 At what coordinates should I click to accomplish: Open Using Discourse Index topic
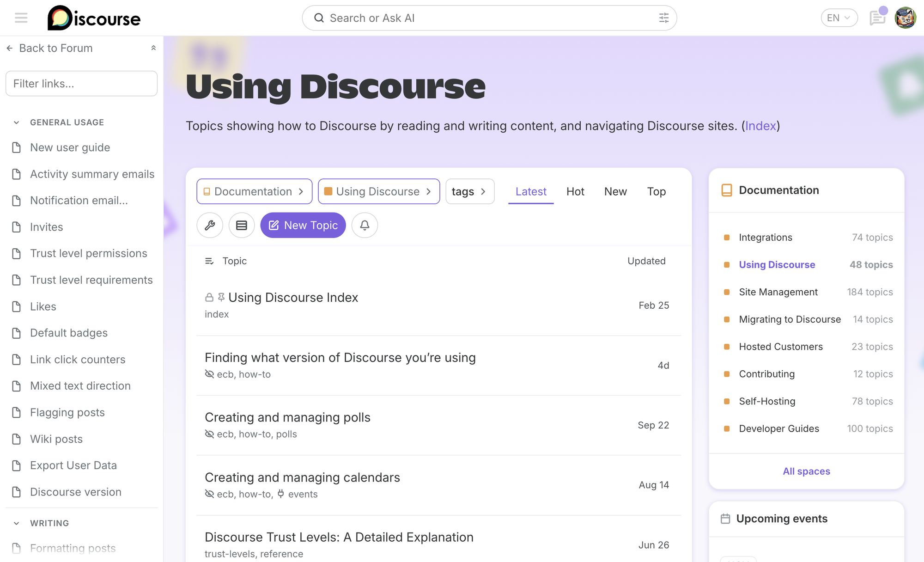(293, 298)
